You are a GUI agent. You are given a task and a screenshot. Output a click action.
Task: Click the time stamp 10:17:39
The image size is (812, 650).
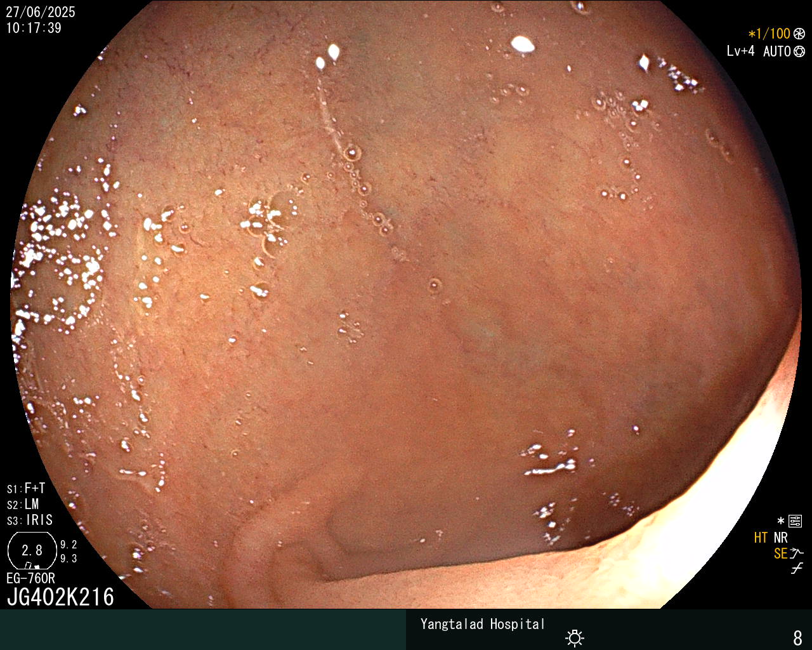point(34,28)
